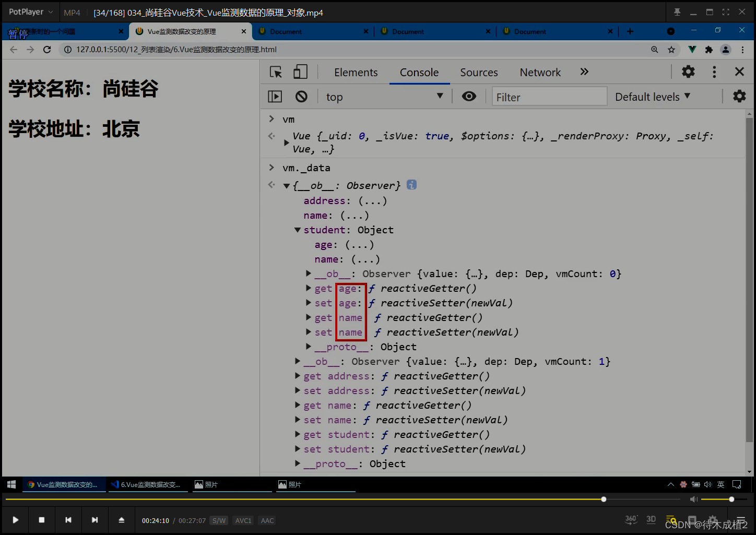
Task: Toggle 3D video mode icon
Action: (x=651, y=519)
